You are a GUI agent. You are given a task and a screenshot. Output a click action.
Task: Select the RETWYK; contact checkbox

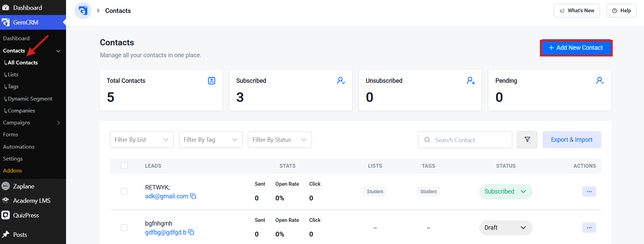click(x=124, y=192)
